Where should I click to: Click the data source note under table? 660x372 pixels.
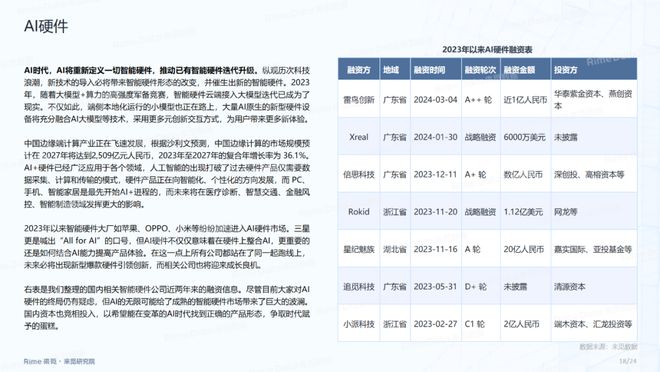pos(609,347)
